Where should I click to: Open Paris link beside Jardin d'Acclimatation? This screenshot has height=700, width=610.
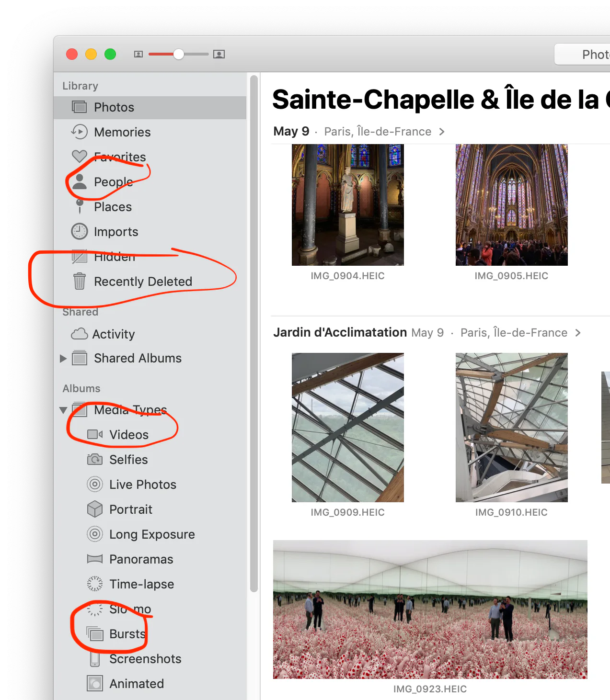514,333
